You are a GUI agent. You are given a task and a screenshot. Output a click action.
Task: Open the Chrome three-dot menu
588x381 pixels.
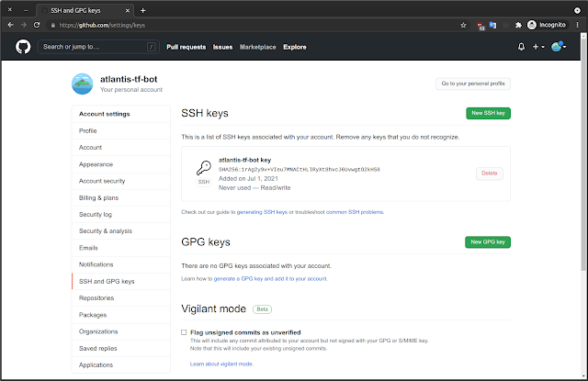(578, 25)
